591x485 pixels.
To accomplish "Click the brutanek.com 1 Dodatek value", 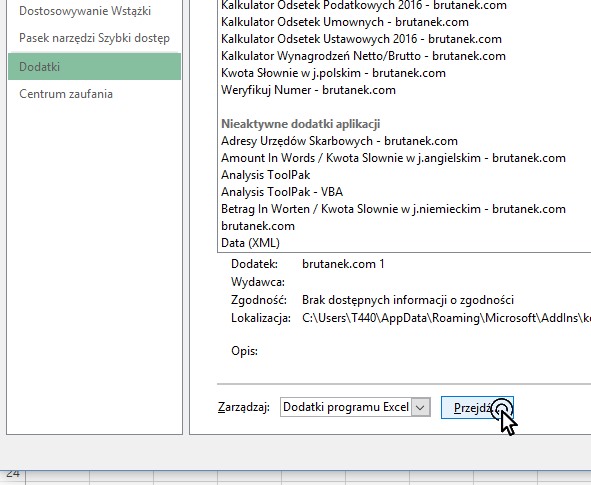I will click(x=343, y=264).
